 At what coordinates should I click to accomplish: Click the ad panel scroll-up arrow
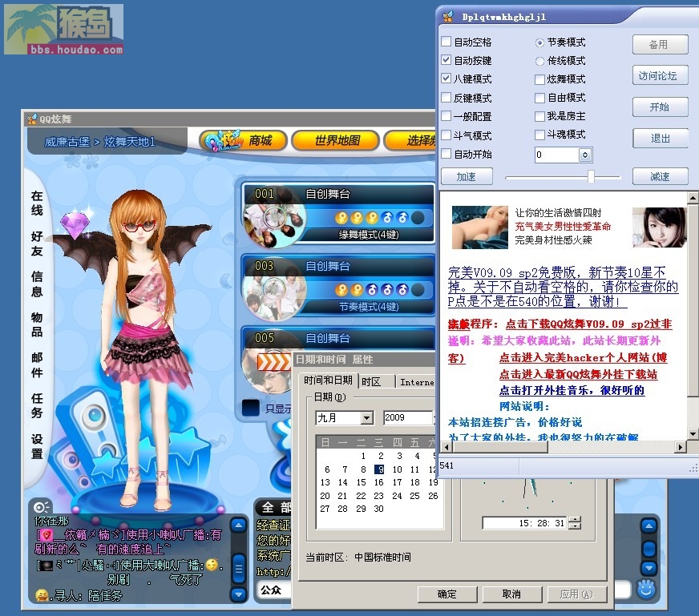[693, 197]
